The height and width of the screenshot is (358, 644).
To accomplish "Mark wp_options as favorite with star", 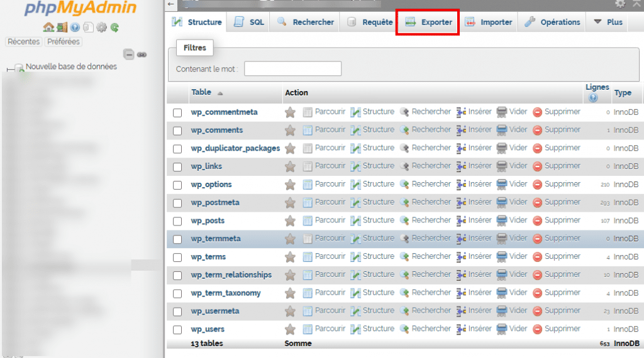I will pyautogui.click(x=290, y=185).
